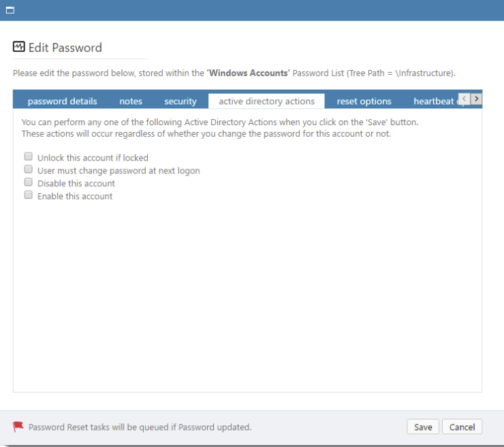Click the Password Reset tasks queued message

click(140, 427)
